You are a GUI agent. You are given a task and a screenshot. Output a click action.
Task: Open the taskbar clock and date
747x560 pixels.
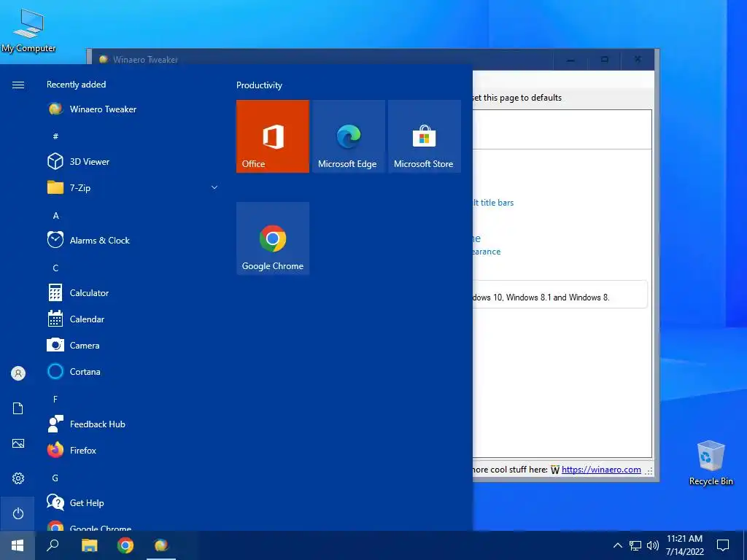coord(684,545)
